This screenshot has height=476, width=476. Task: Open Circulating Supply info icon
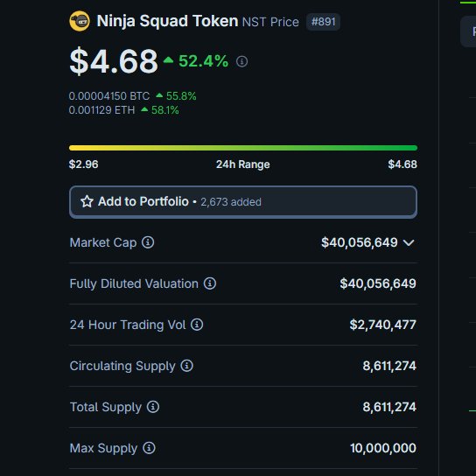186,366
